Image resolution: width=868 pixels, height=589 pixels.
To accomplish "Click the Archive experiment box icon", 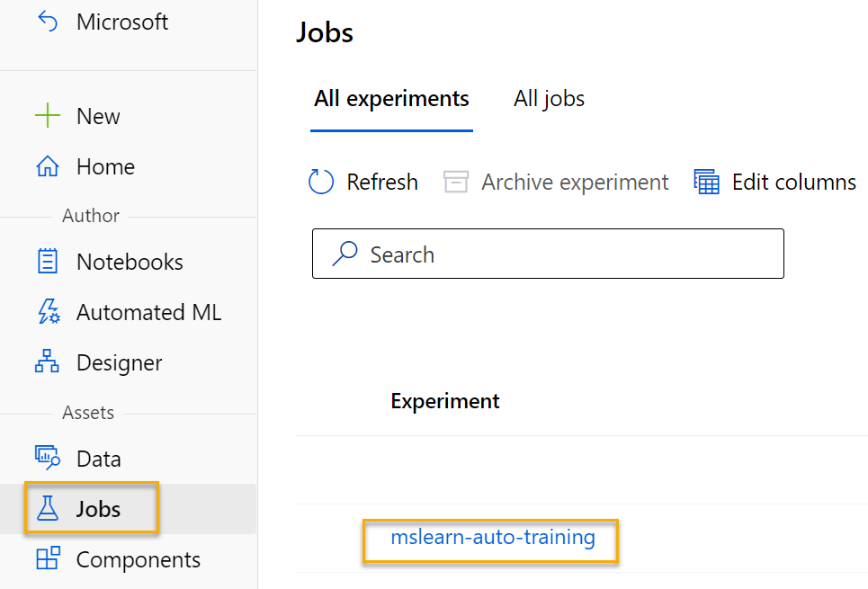I will click(456, 182).
